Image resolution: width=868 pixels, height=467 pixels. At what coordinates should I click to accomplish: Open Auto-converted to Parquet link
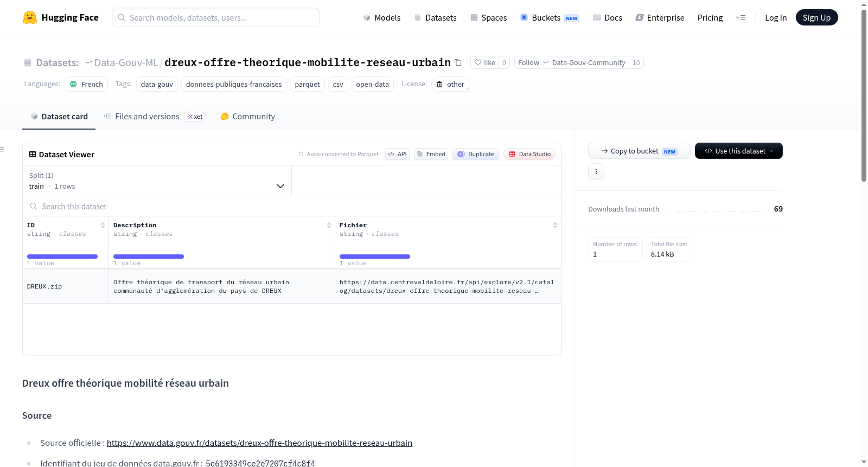click(x=328, y=154)
